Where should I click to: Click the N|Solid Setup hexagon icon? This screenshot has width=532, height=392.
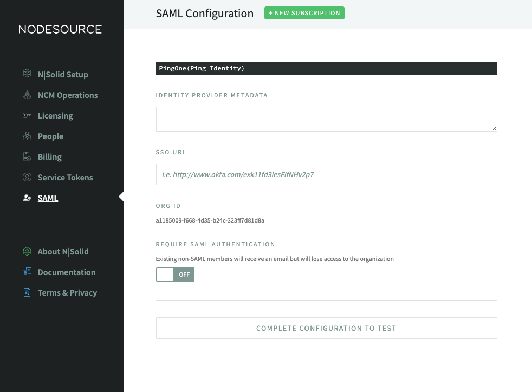point(27,73)
